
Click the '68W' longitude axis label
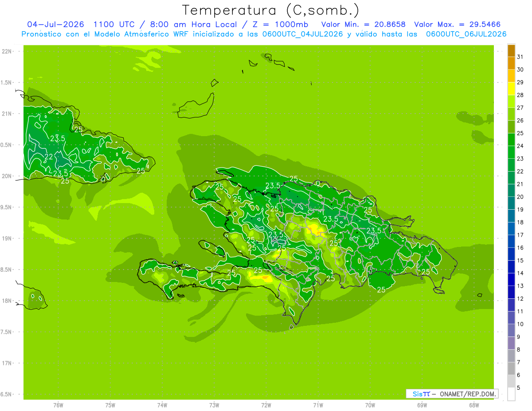(x=473, y=405)
